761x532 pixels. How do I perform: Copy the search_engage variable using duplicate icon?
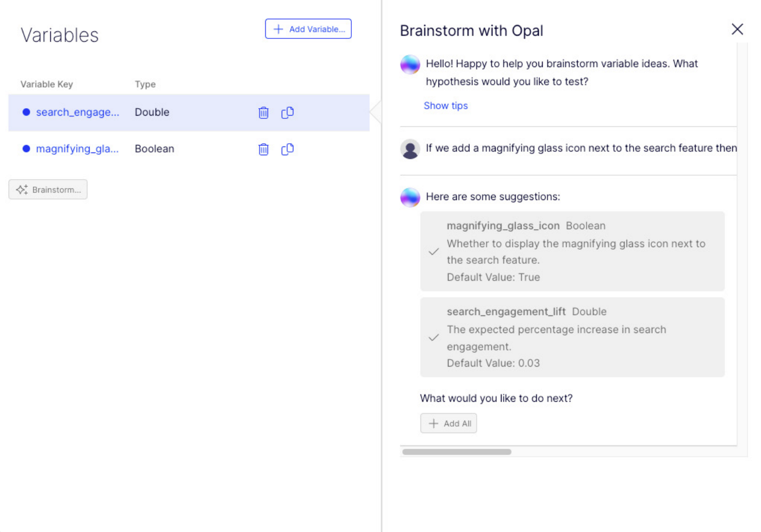tap(287, 112)
